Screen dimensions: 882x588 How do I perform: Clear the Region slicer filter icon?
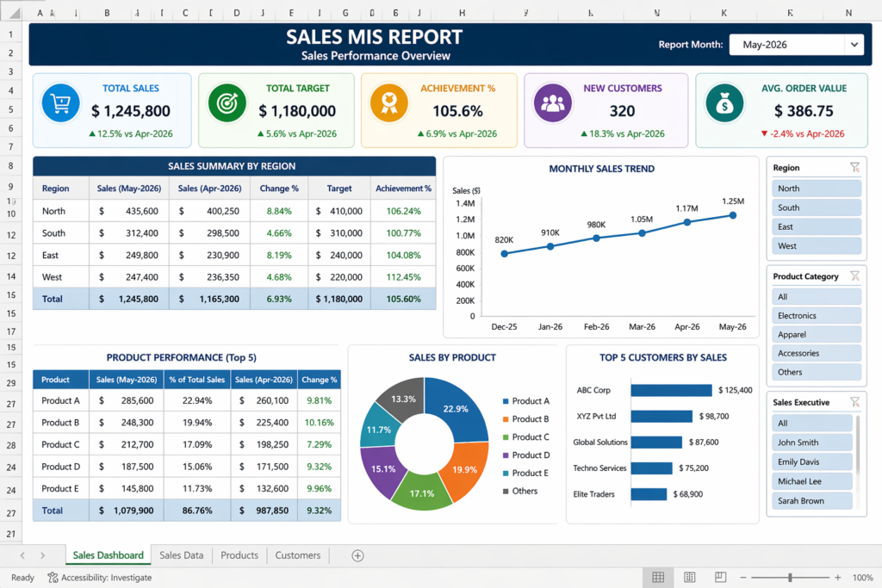pyautogui.click(x=854, y=168)
